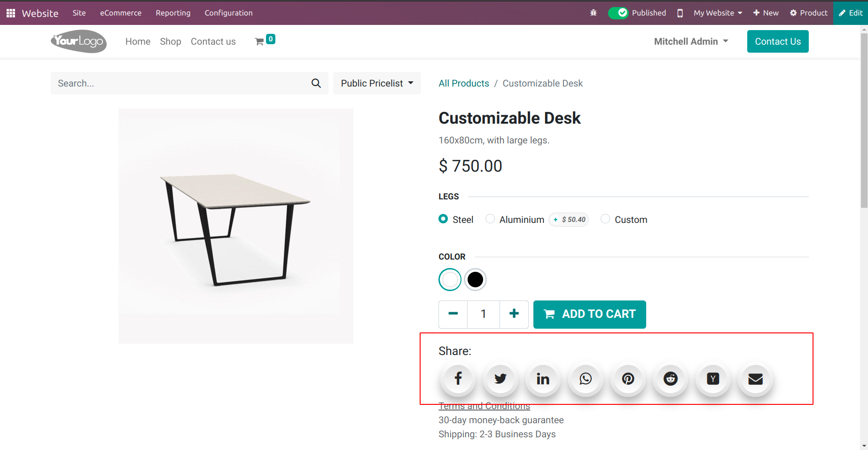The height and width of the screenshot is (450, 868).
Task: Expand the Public Pricelist dropdown
Action: pos(377,83)
